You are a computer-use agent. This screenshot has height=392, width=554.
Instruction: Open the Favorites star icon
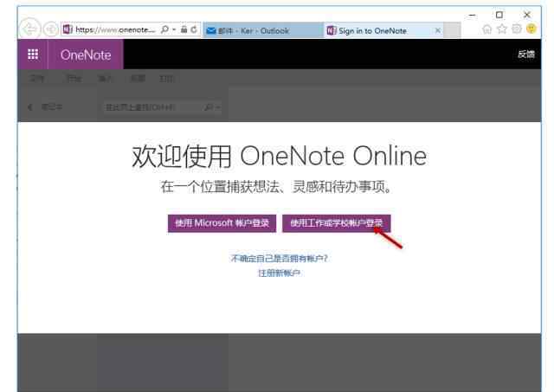502,29
